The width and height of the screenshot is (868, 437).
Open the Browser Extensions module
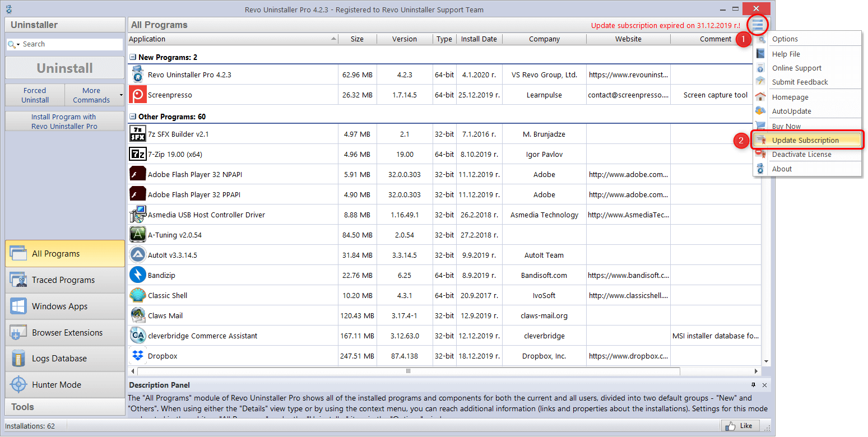click(65, 333)
